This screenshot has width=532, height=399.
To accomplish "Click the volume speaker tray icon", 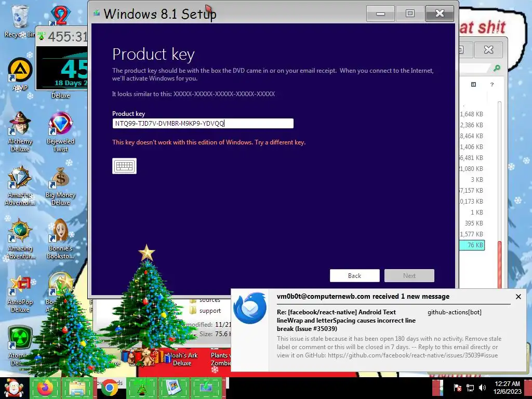I will pyautogui.click(x=482, y=388).
